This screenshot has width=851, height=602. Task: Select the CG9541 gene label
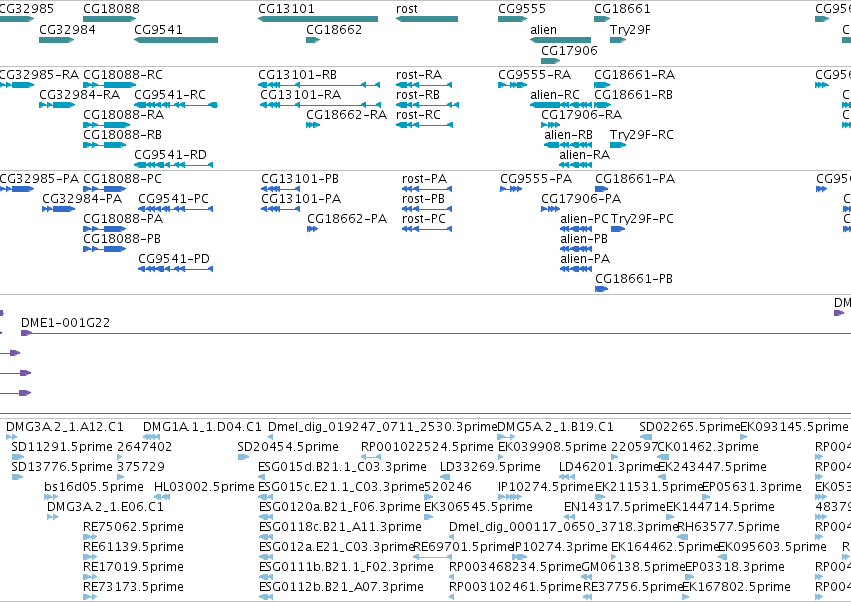(x=158, y=29)
